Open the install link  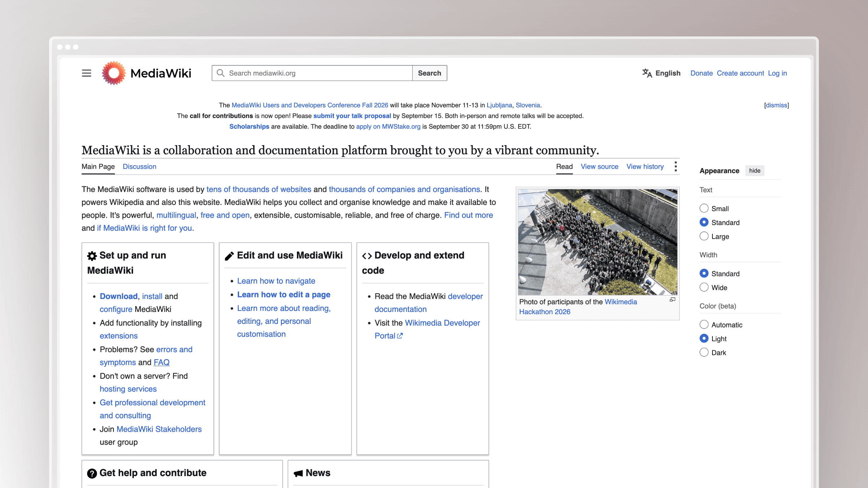point(152,296)
